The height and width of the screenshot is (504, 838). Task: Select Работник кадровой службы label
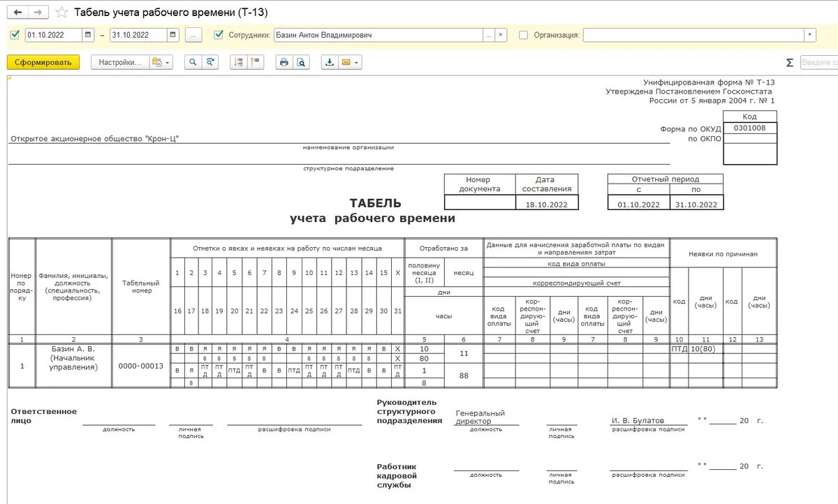coord(397,475)
